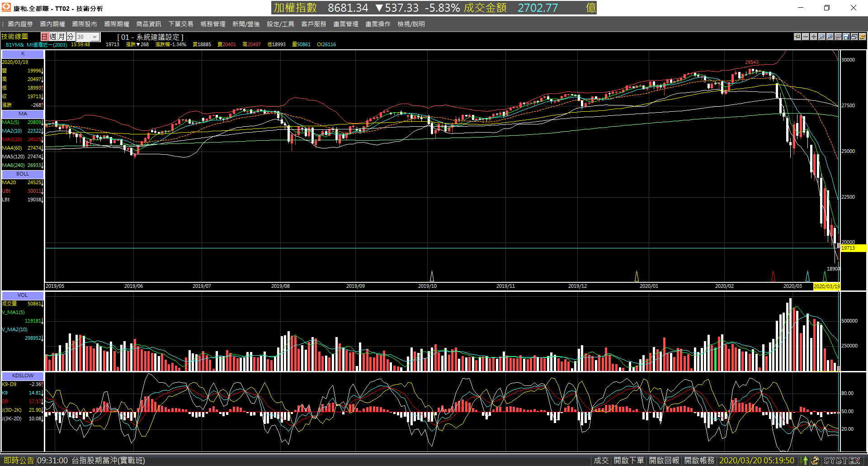
Task: Click the gold circular refresh status icon
Action: [x=815, y=460]
